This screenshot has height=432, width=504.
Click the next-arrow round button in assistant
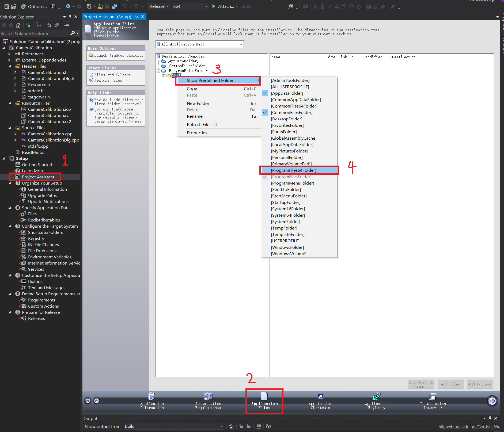click(492, 401)
